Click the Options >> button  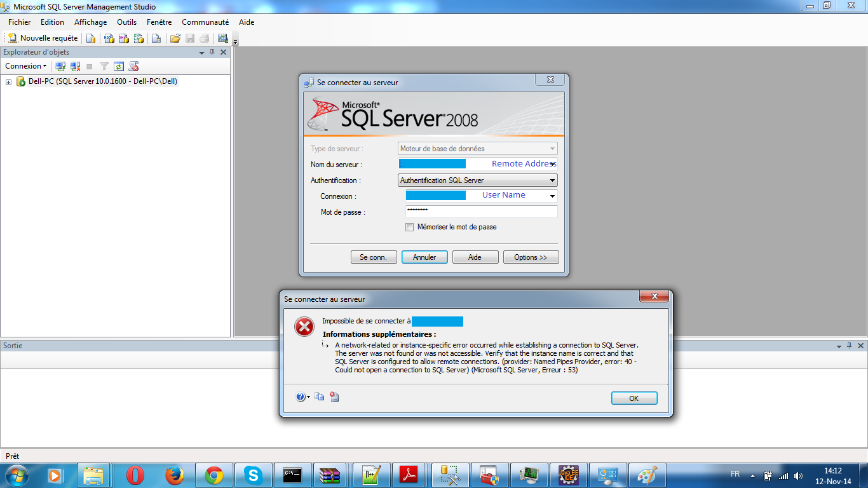(x=531, y=257)
